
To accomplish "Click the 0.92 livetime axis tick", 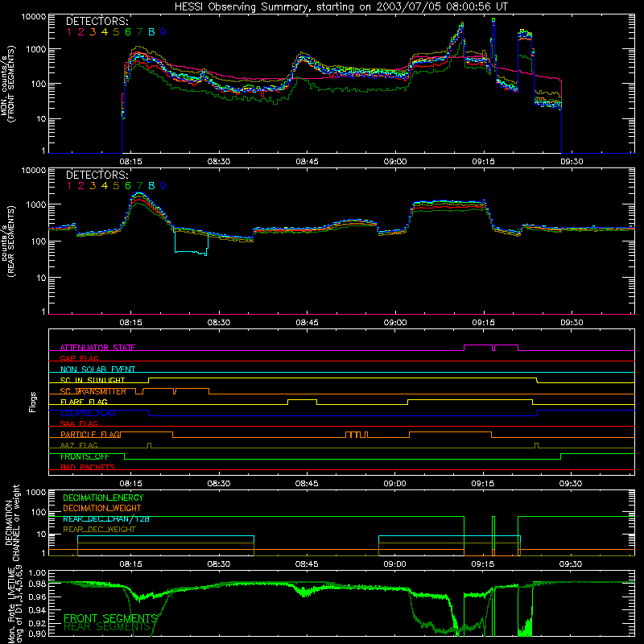I will (37, 623).
